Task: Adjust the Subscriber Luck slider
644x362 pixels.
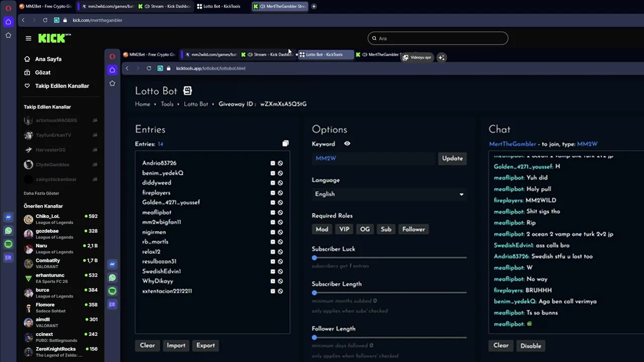Action: coord(389,258)
